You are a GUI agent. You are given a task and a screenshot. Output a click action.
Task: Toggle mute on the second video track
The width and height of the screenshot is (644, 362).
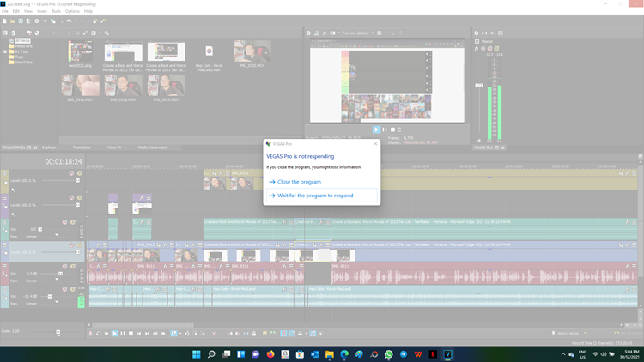[x=71, y=198]
